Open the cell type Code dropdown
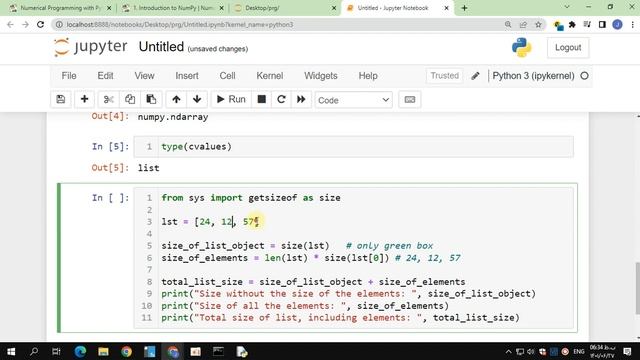This screenshot has width=640, height=360. pos(353,100)
